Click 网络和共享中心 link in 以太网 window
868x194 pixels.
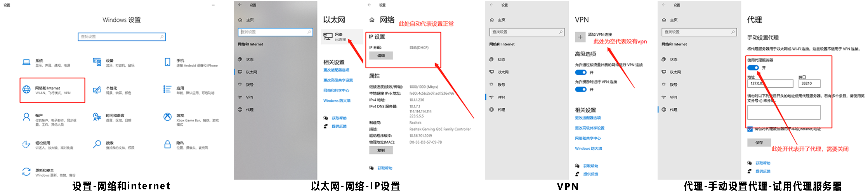(336, 90)
